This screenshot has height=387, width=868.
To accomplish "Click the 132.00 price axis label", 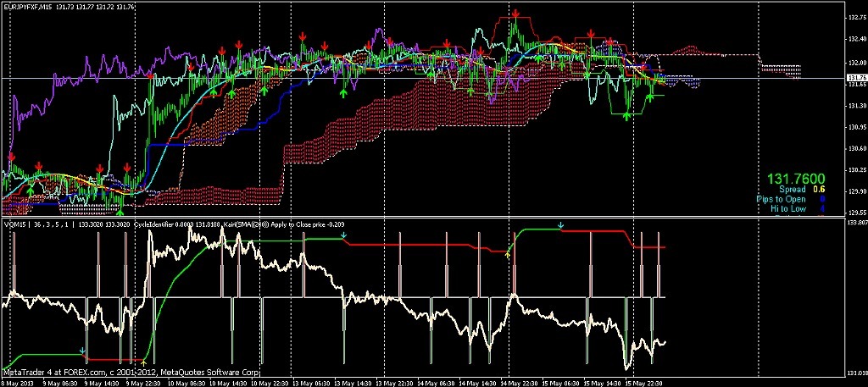I will coord(856,63).
